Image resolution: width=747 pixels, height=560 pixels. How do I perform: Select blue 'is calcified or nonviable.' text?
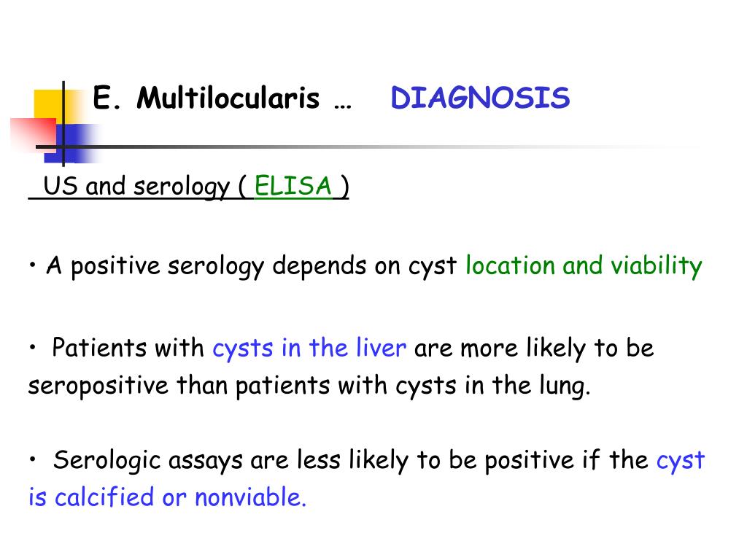(x=167, y=497)
